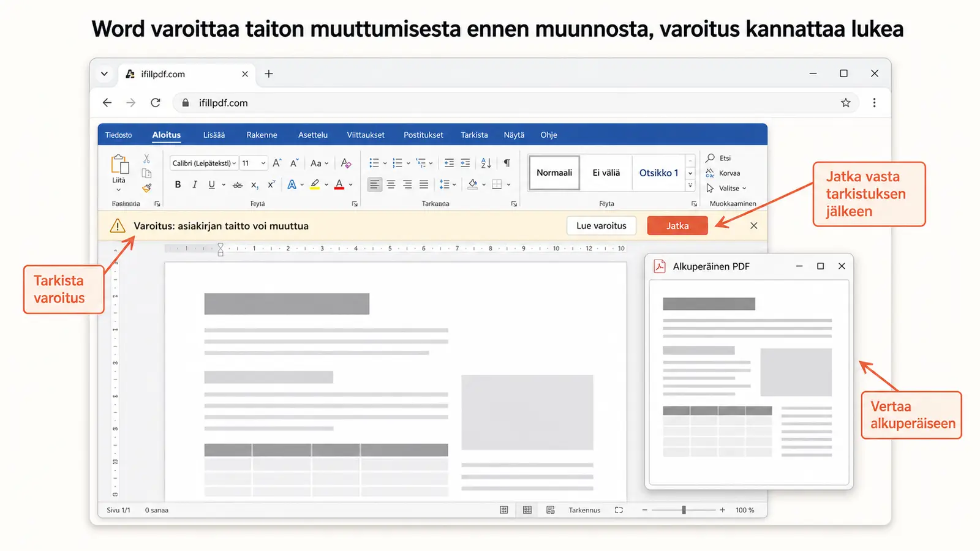Select the Format Painter brush icon

point(147,188)
